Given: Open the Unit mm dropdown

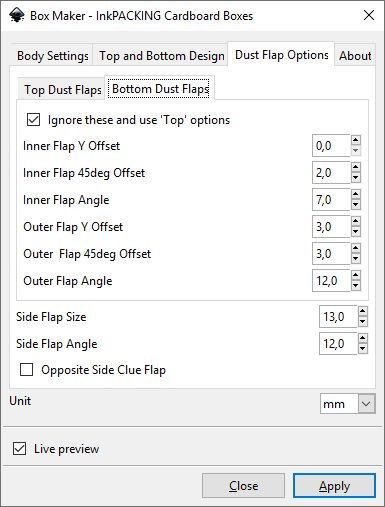Looking at the screenshot, I should [x=348, y=404].
